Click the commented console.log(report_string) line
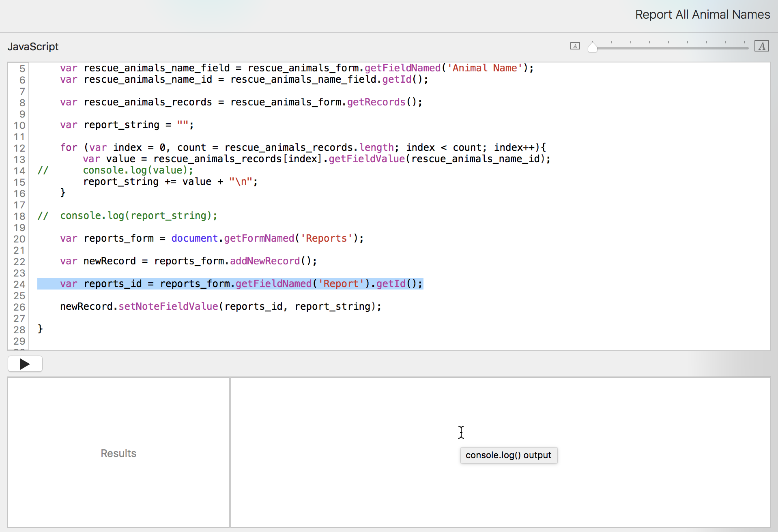 pos(138,216)
